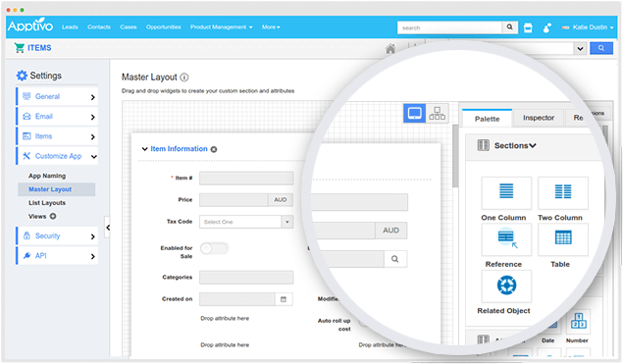Add a new view with plus icon

coord(53,216)
